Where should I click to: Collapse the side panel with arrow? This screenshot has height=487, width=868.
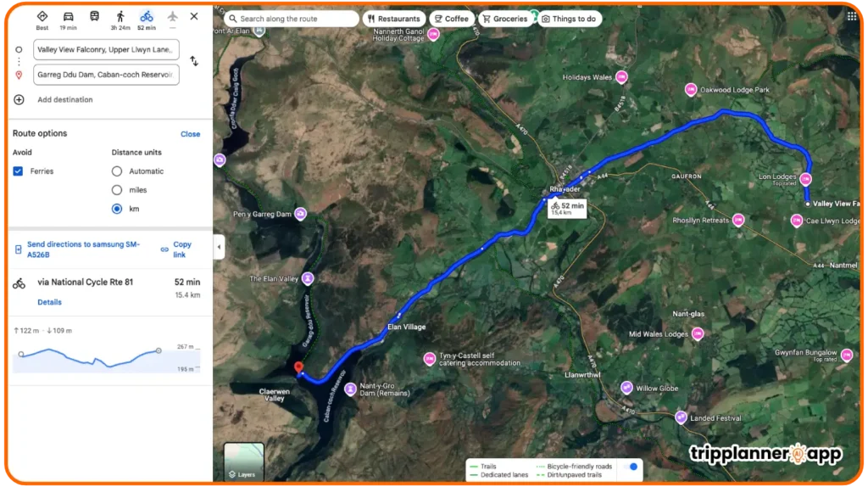pos(219,247)
